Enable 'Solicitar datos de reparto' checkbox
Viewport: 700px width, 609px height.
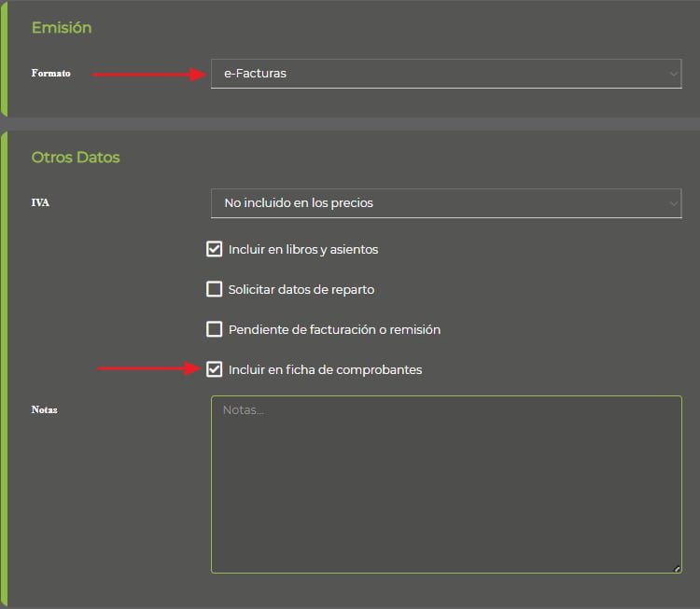[215, 289]
